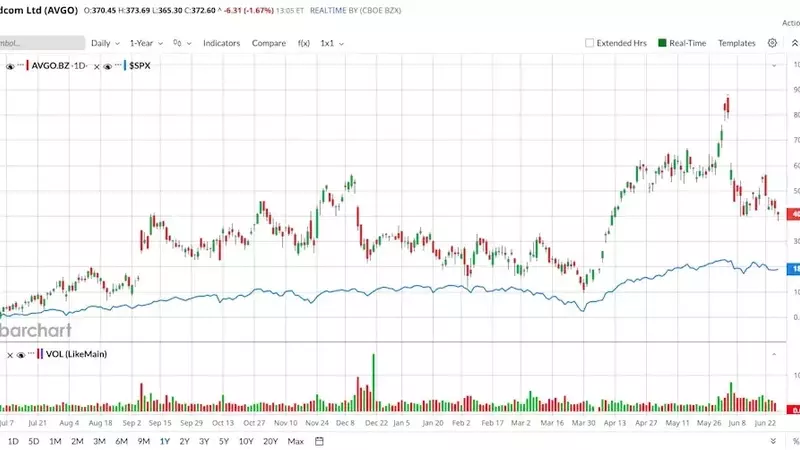Select the 1Y time range
The width and height of the screenshot is (800, 450).
click(x=164, y=441)
